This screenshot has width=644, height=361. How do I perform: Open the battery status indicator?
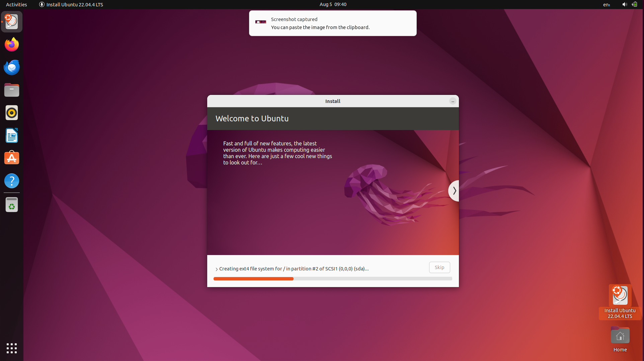click(634, 4)
